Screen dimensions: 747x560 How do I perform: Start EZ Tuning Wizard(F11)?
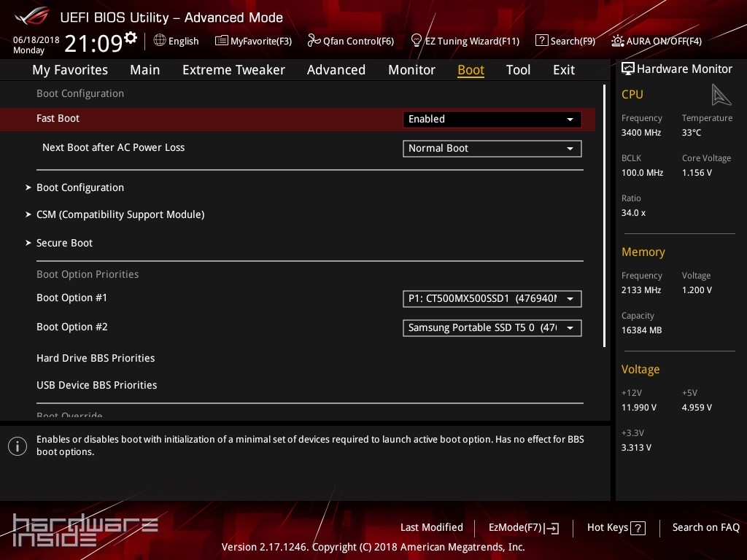472,41
